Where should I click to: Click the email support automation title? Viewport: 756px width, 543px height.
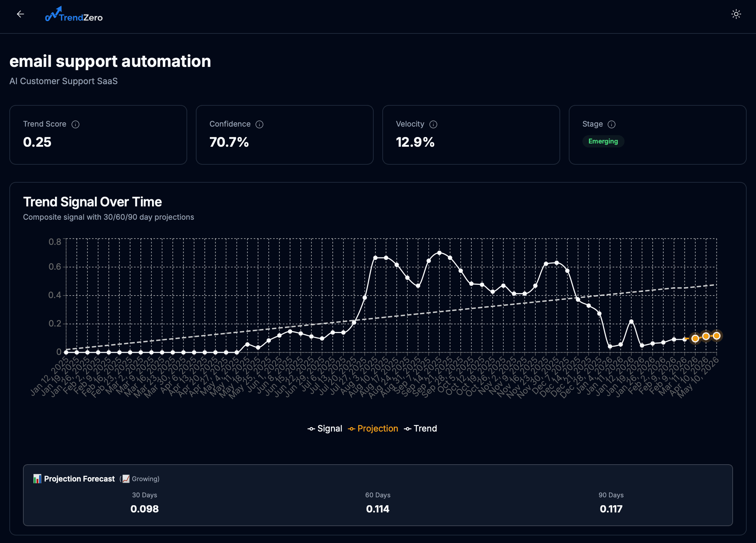[110, 61]
